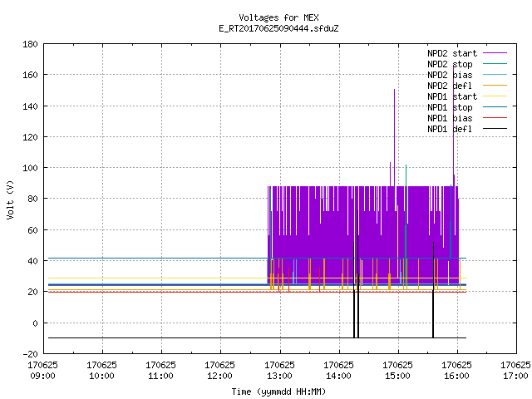Click the 'NPD1 start' legend label

[x=452, y=96]
